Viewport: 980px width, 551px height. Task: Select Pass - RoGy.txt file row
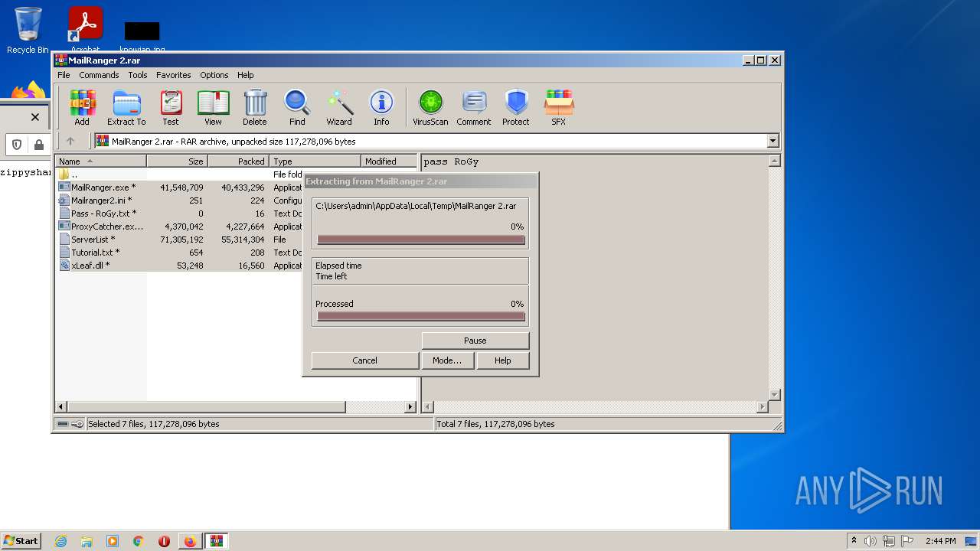[180, 214]
